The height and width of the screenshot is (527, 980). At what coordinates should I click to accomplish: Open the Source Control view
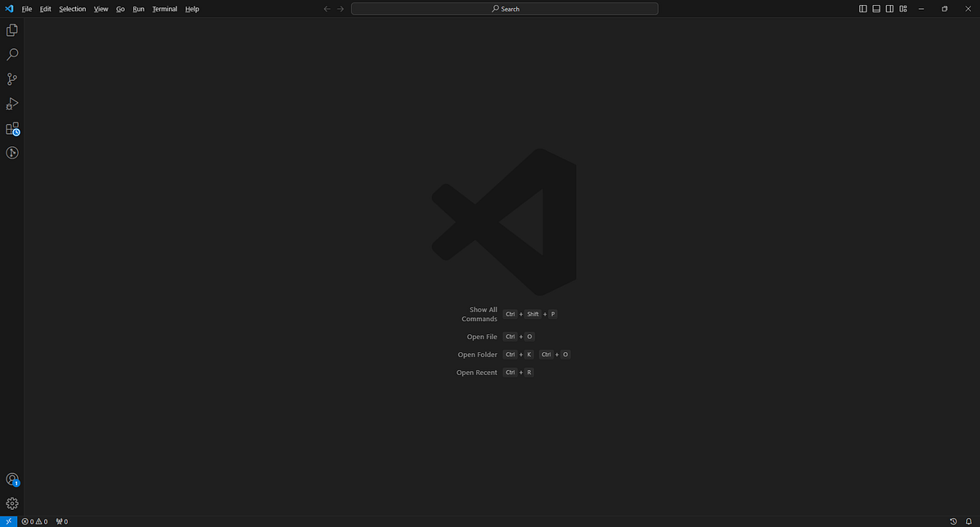point(11,78)
